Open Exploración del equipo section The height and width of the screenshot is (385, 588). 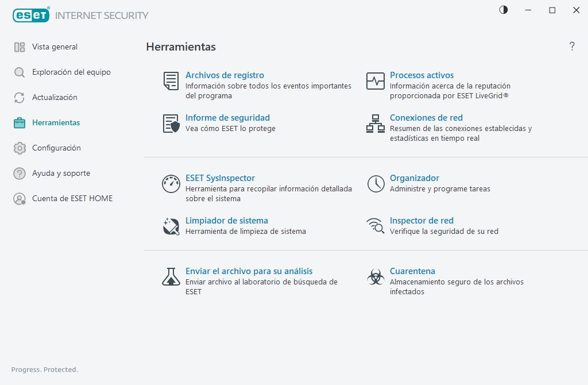71,72
